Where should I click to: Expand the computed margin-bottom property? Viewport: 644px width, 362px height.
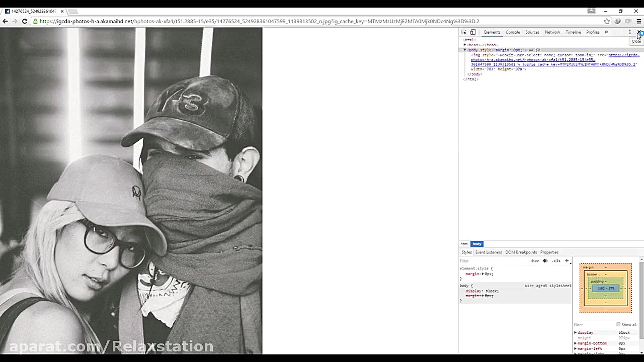[x=575, y=343]
